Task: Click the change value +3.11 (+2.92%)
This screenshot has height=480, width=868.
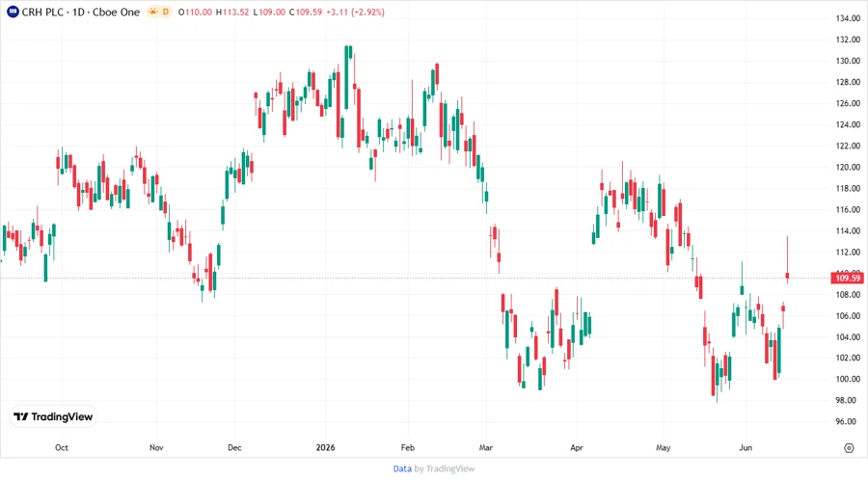Action: pyautogui.click(x=355, y=13)
